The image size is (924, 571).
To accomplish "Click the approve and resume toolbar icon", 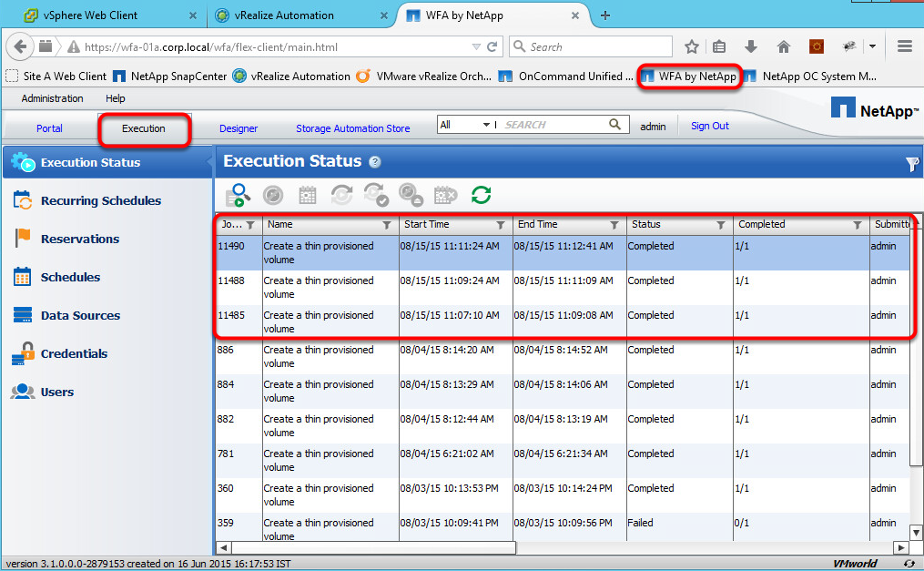I will pyautogui.click(x=376, y=195).
